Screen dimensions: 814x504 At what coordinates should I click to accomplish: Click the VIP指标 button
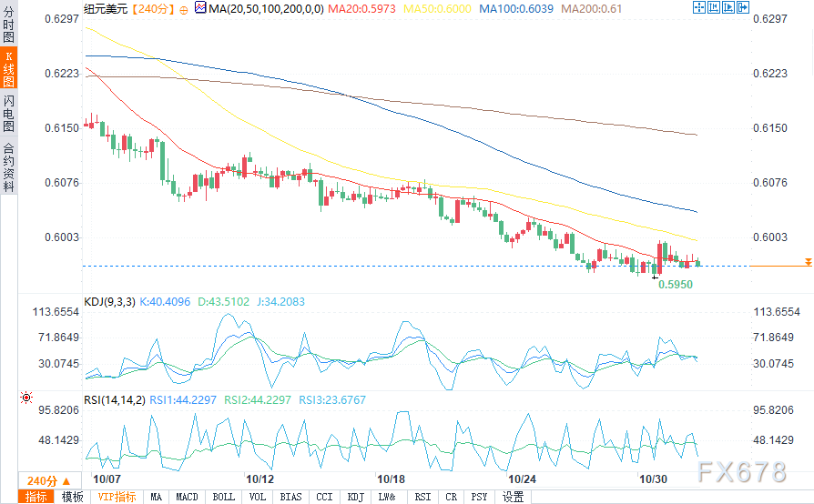pyautogui.click(x=117, y=497)
